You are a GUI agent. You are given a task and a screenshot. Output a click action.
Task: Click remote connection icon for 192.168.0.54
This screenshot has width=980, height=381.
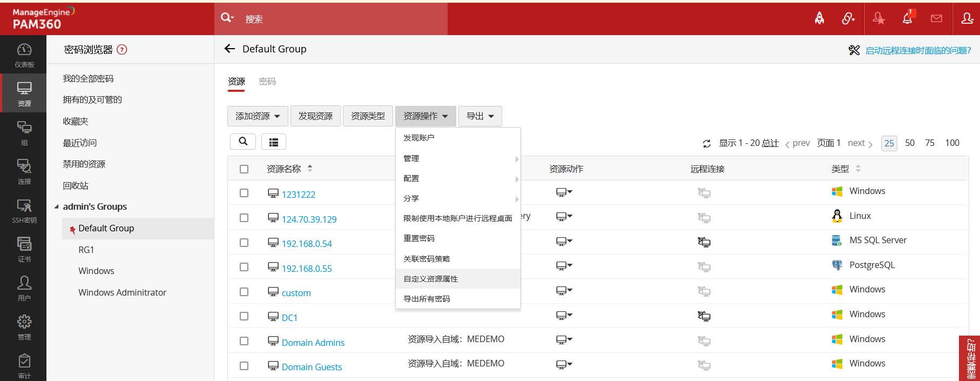pos(704,242)
